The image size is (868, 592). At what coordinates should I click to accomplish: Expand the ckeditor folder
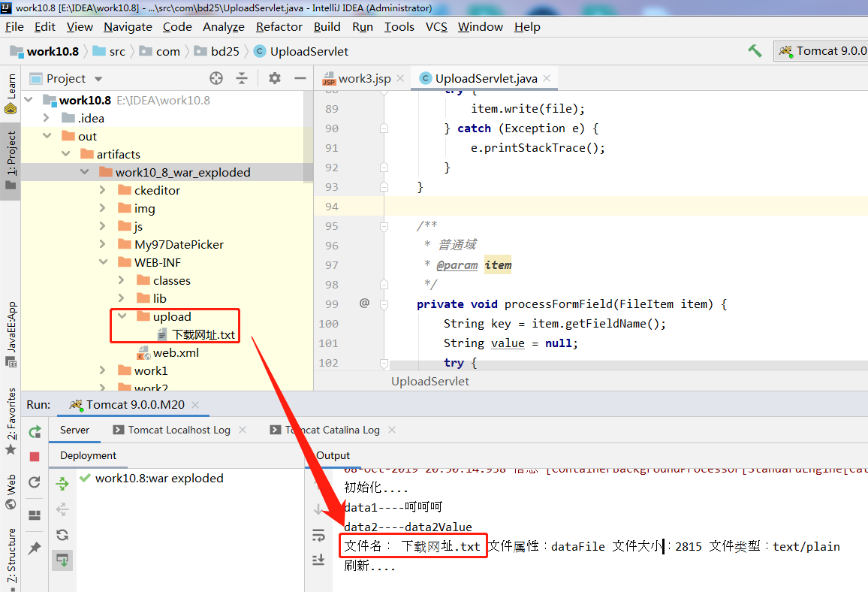click(103, 190)
